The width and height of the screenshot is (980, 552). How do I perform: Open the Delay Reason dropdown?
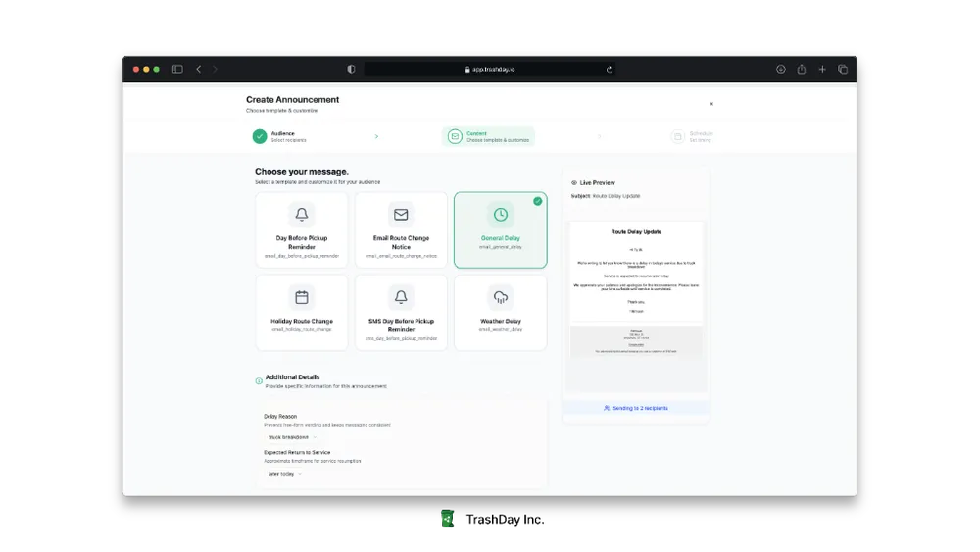tap(292, 437)
